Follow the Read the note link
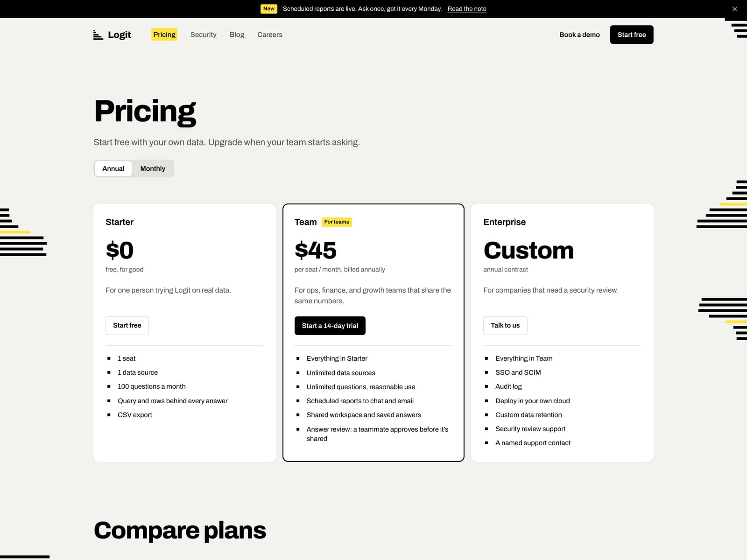This screenshot has width=747, height=560. coord(467,9)
